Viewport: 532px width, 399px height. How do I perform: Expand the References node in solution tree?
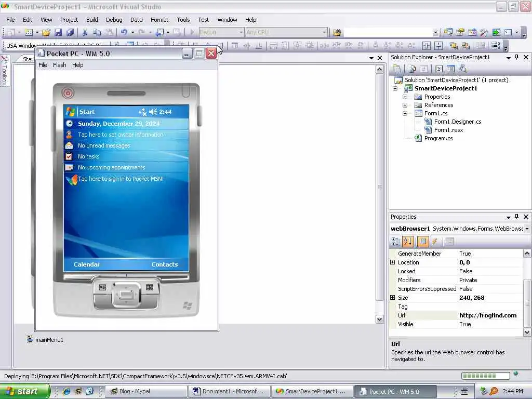405,105
